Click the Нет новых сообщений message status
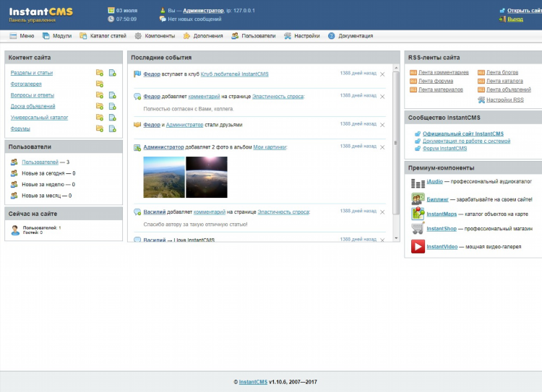 coord(194,19)
